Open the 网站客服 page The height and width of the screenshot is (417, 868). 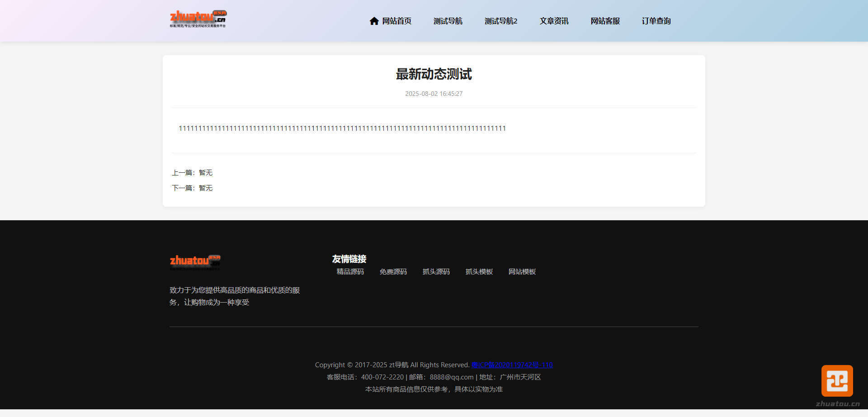click(605, 21)
